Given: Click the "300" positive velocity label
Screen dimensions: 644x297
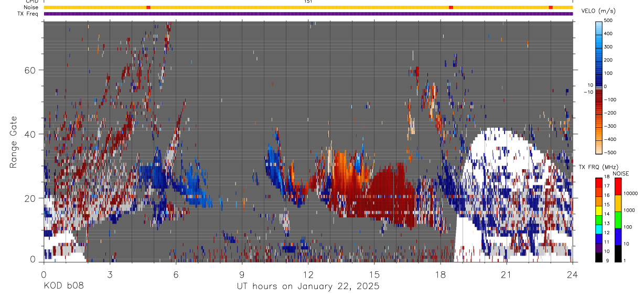Looking at the screenshot, I should (x=608, y=47).
